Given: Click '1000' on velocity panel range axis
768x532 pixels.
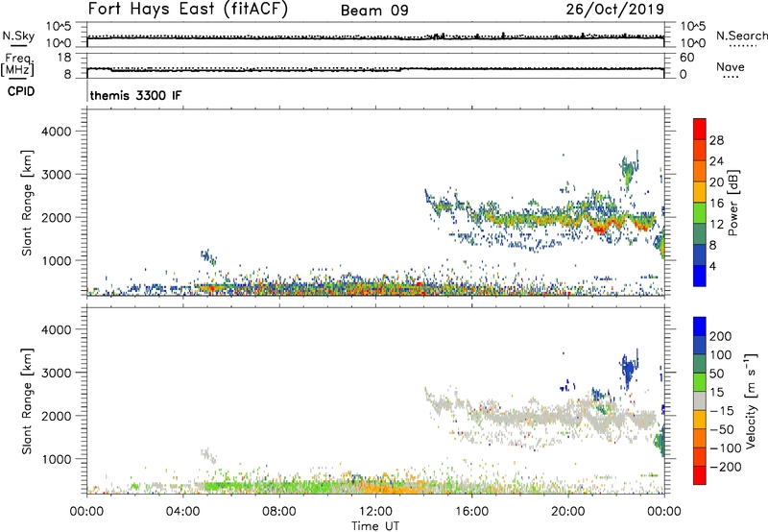Looking at the screenshot, I should pyautogui.click(x=57, y=459).
